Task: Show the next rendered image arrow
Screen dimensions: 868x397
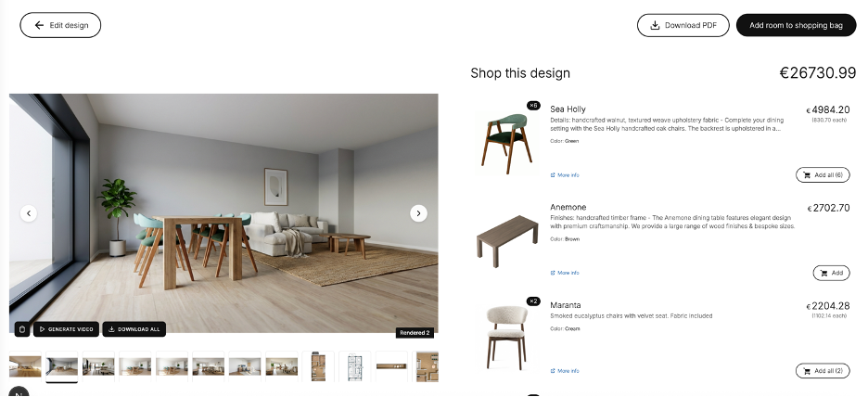Action: (418, 213)
